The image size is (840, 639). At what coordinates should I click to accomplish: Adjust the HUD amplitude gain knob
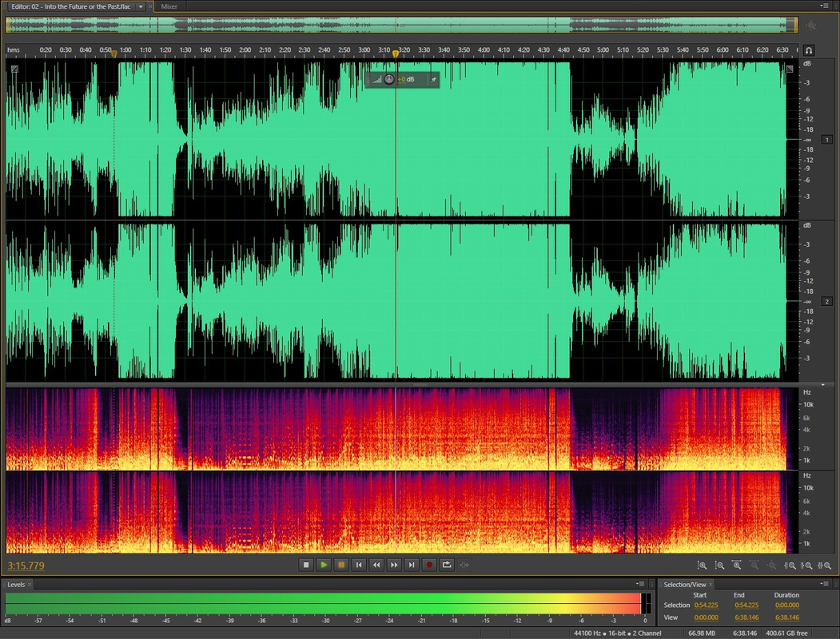389,79
